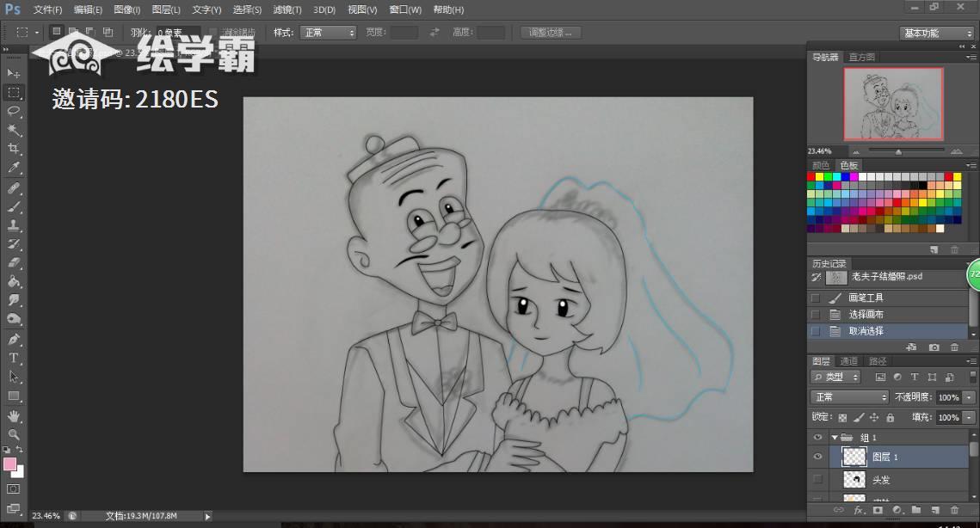
Task: Open marquee tool preset picker arrow
Action: click(x=37, y=32)
